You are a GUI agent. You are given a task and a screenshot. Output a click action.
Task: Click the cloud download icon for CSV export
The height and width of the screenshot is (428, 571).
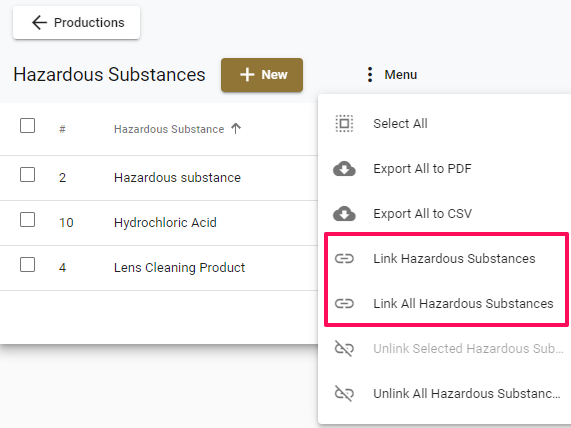[x=344, y=214]
